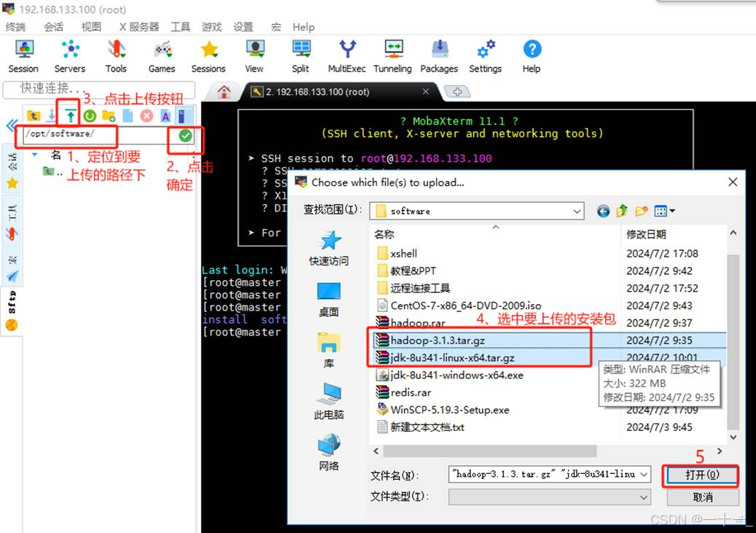Click the 取消 cancel button

(x=701, y=497)
